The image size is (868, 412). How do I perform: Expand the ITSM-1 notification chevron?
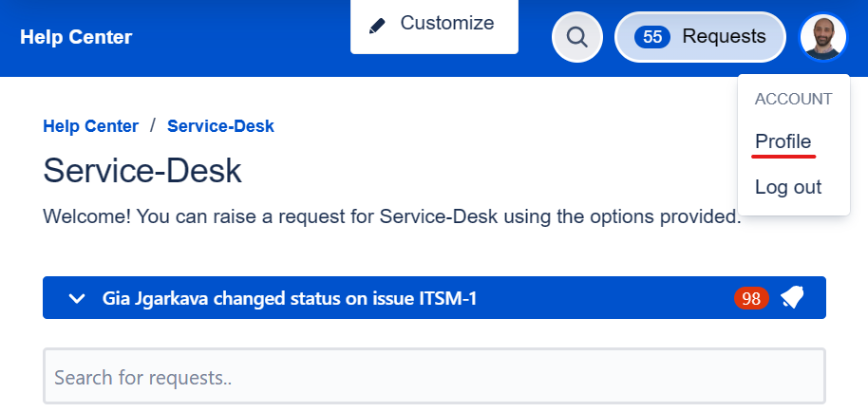point(76,299)
